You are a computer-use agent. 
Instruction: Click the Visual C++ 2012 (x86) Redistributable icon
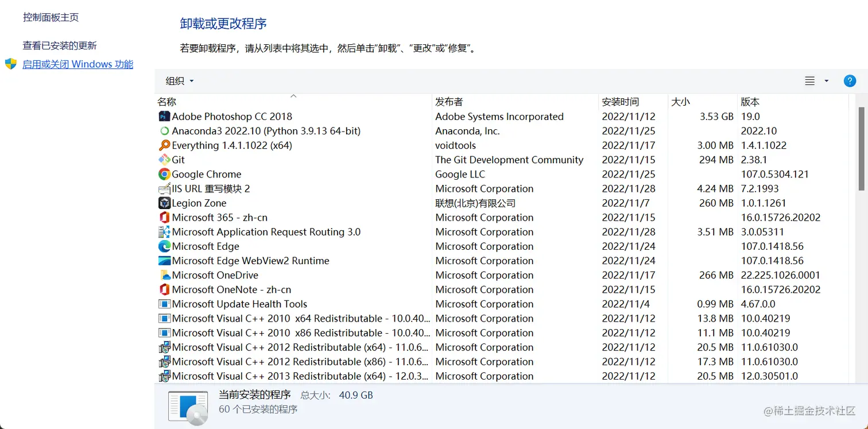[164, 362]
